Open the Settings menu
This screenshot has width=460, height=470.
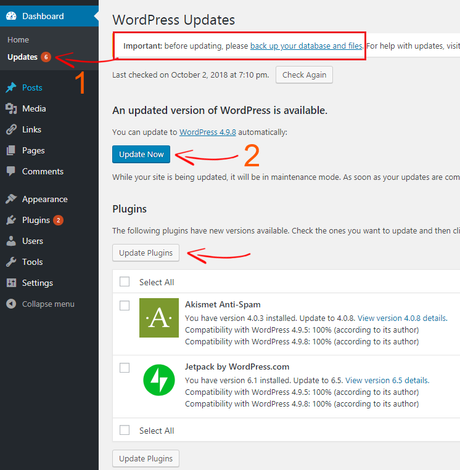pos(37,283)
